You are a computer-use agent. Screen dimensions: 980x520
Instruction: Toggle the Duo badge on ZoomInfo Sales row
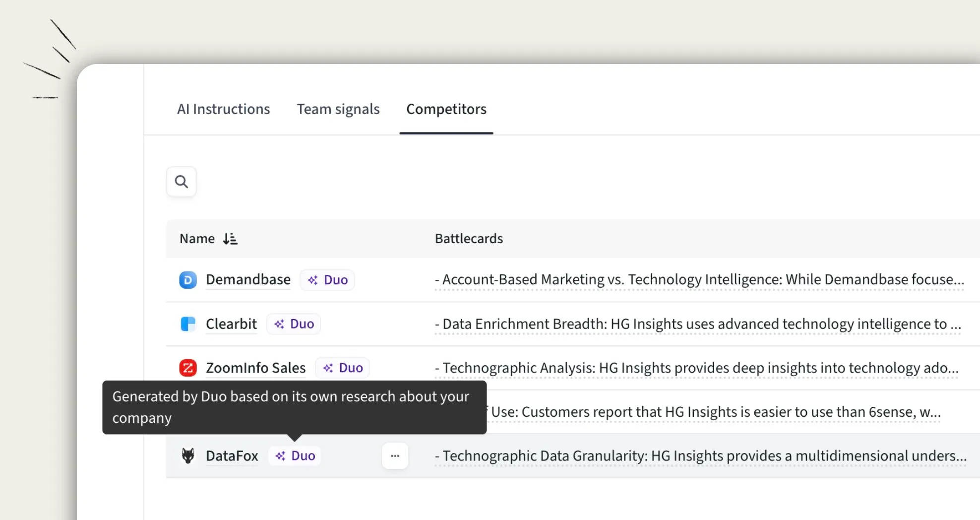342,368
